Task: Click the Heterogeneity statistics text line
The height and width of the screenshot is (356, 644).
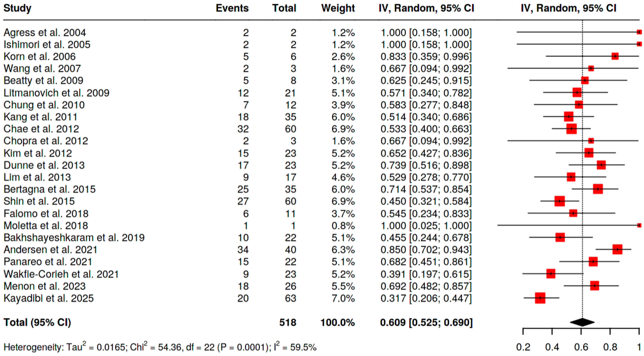Action: 160,347
